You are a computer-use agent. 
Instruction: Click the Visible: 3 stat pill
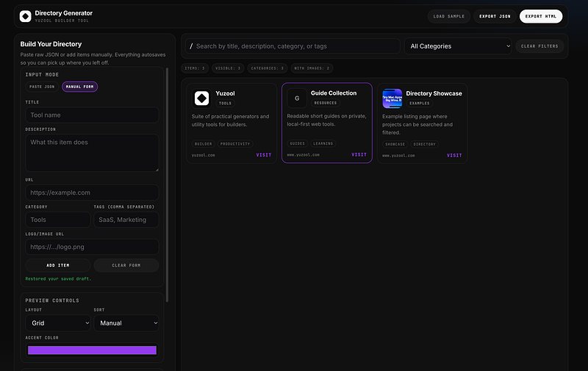pyautogui.click(x=228, y=68)
